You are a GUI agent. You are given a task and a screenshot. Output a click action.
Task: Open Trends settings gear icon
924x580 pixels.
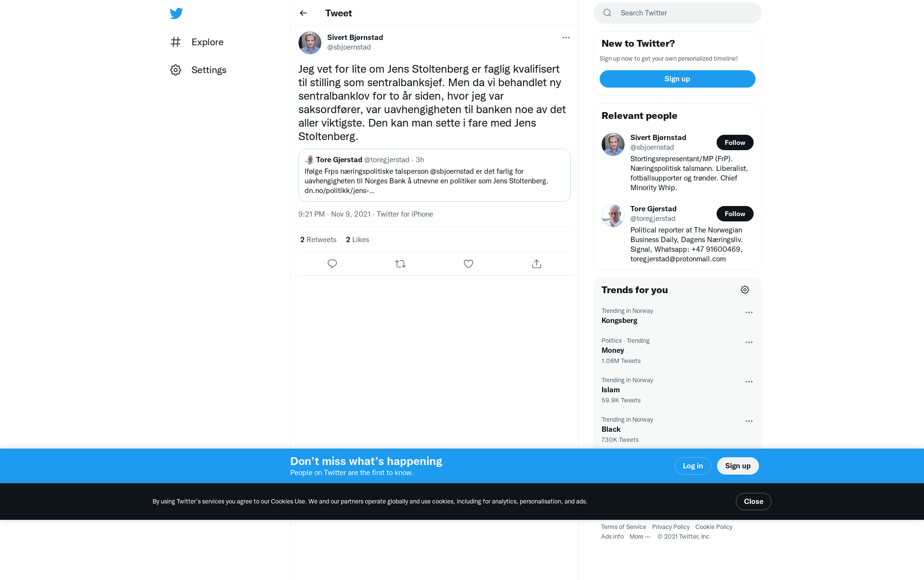tap(745, 290)
